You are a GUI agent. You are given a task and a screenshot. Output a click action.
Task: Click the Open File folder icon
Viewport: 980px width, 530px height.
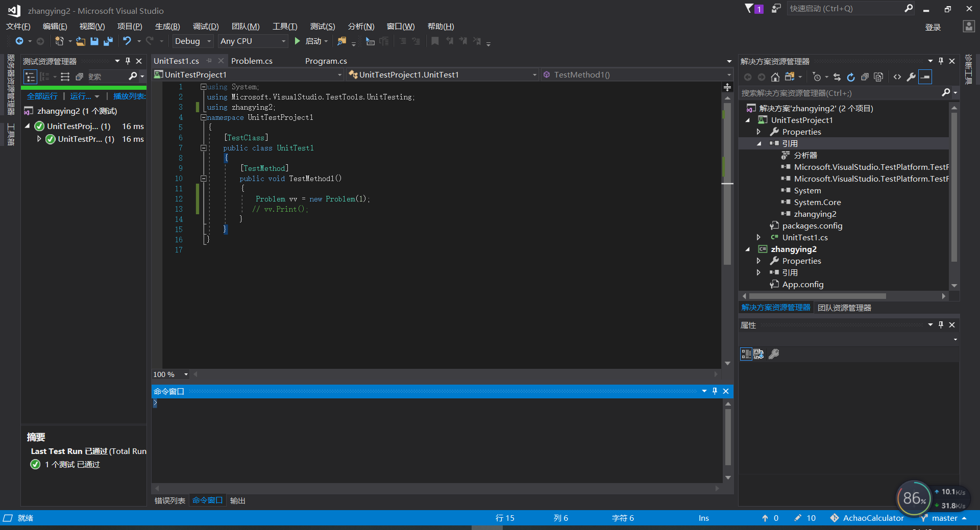pyautogui.click(x=81, y=41)
